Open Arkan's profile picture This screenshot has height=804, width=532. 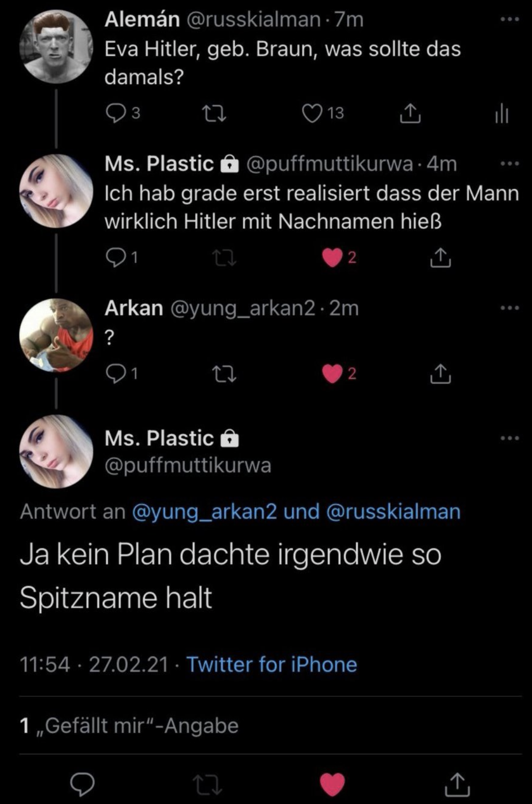pos(56,335)
